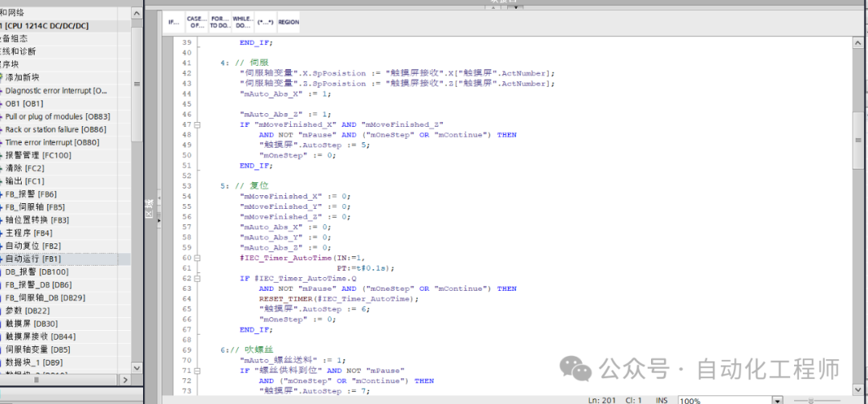Viewport: 868px width, 404px height.
Task: Click the 程序块 folder entry
Action: (10, 64)
